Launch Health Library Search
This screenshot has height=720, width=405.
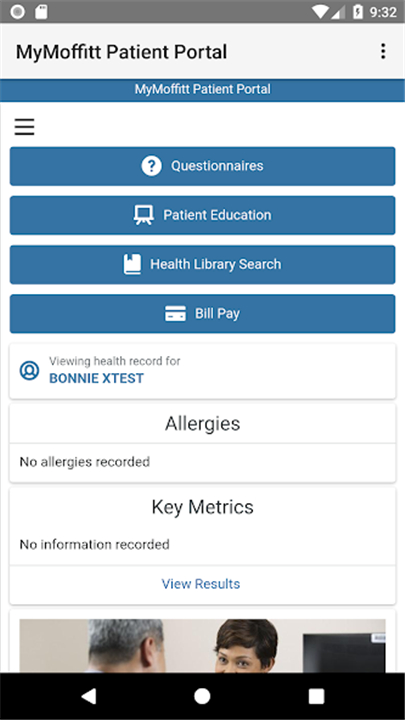(202, 264)
